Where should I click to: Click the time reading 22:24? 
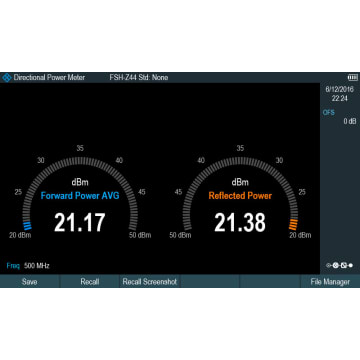point(340,99)
